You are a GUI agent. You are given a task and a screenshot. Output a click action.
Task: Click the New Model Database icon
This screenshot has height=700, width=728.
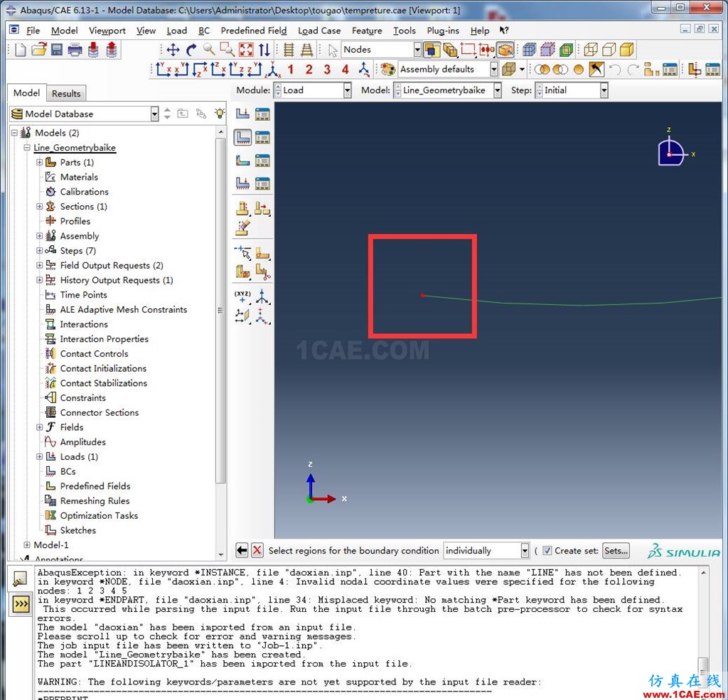click(20, 49)
